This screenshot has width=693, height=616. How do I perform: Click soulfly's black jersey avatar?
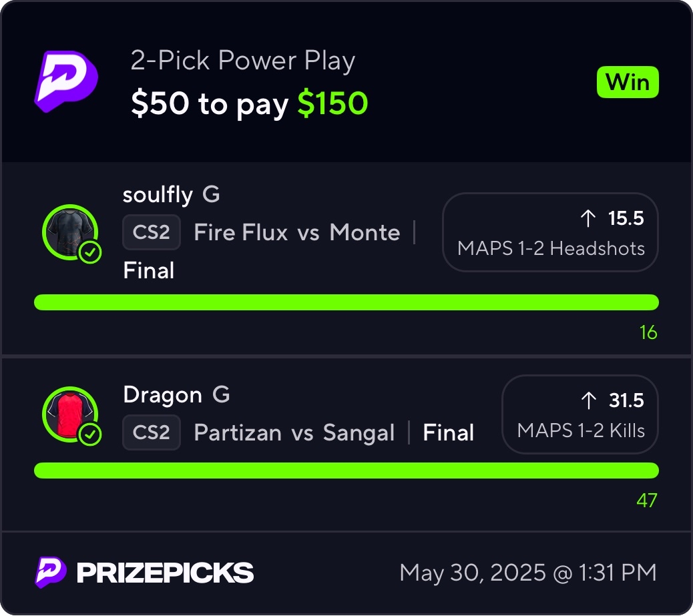click(68, 231)
